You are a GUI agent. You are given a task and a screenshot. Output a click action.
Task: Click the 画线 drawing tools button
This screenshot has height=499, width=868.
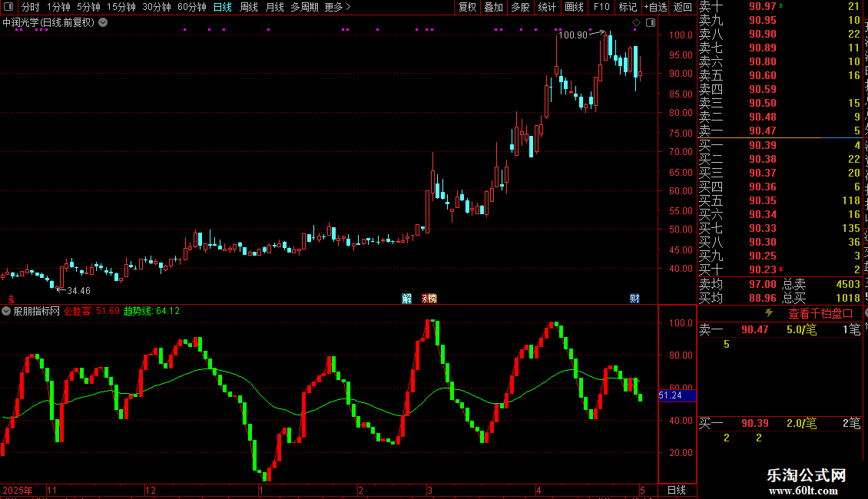pyautogui.click(x=574, y=7)
